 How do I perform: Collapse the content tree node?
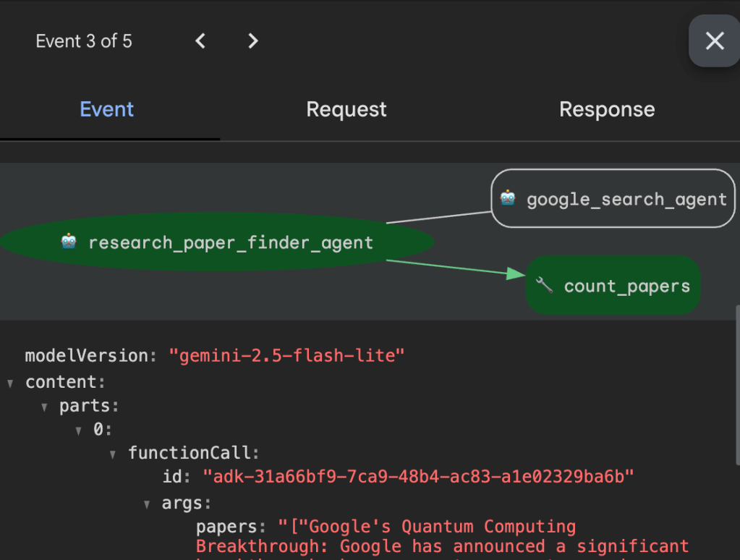pos(10,383)
